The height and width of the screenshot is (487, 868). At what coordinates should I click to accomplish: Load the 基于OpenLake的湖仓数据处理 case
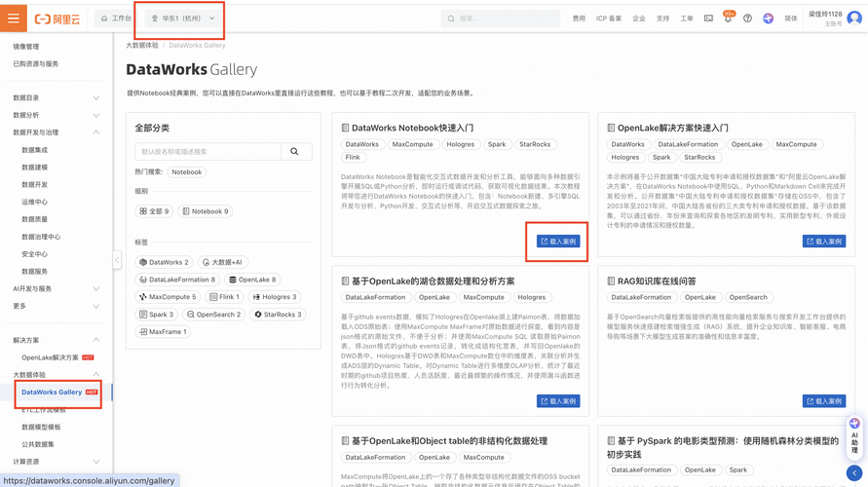coord(558,401)
